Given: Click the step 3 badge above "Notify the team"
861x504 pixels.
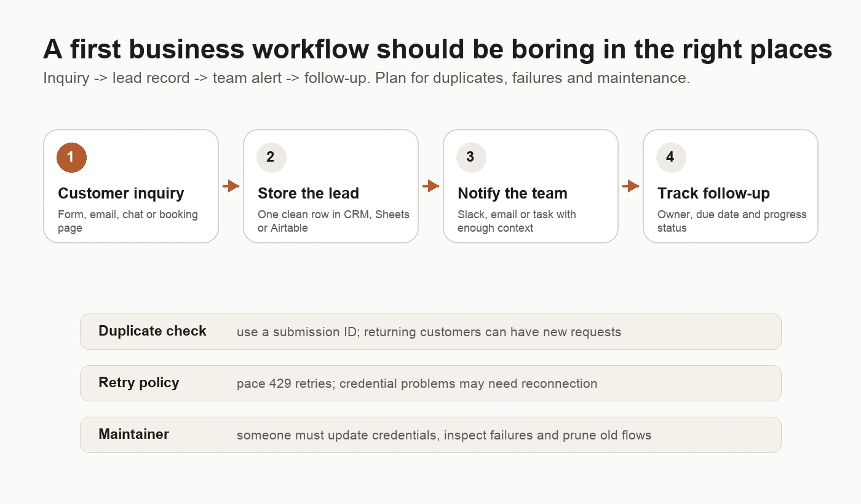Looking at the screenshot, I should 471,157.
